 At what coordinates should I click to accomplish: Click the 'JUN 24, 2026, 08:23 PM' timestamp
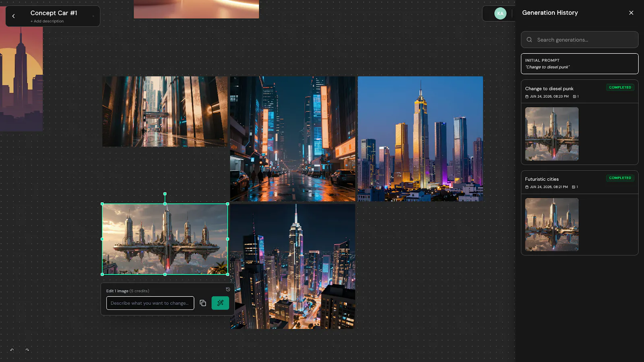tap(549, 97)
